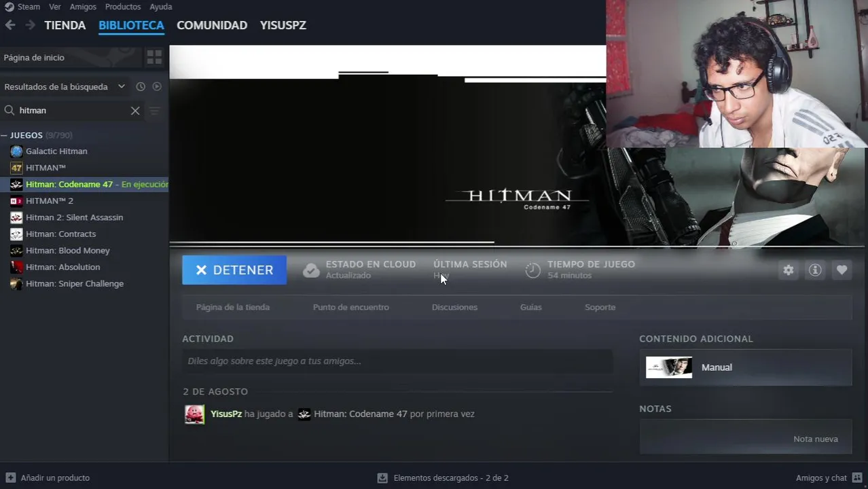Image resolution: width=868 pixels, height=489 pixels.
Task: Click the Tiempo de juego clock icon
Action: [x=533, y=270]
